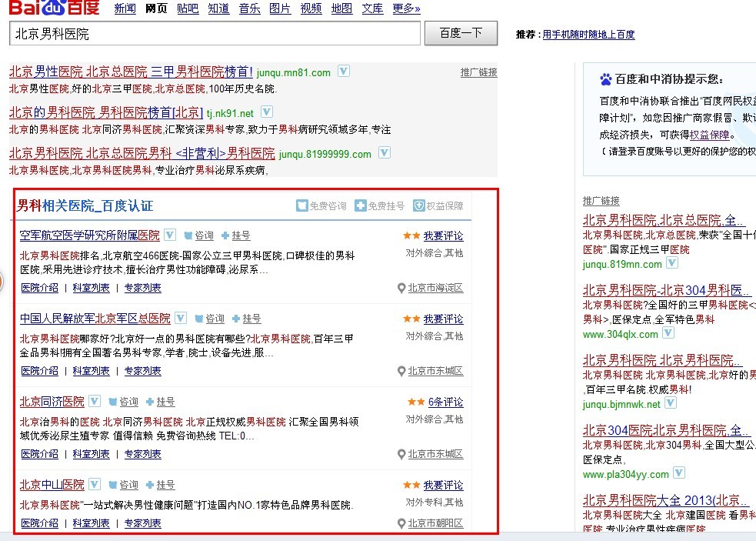756x541 pixels.
Task: Open 科室列表 for 中国人民解放军北京军区总医院
Action: (x=91, y=371)
